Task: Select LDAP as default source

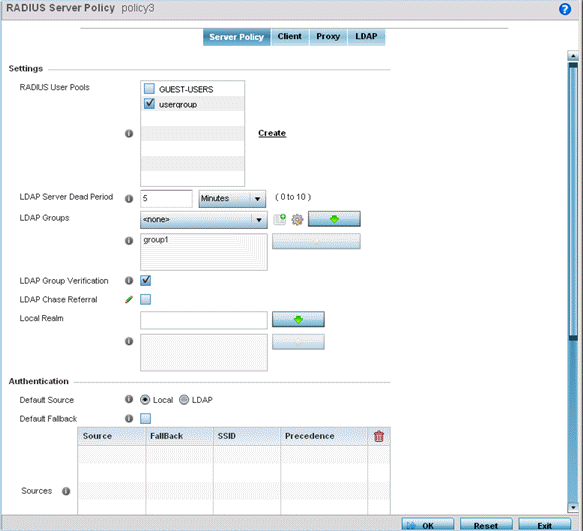Action: coord(184,400)
